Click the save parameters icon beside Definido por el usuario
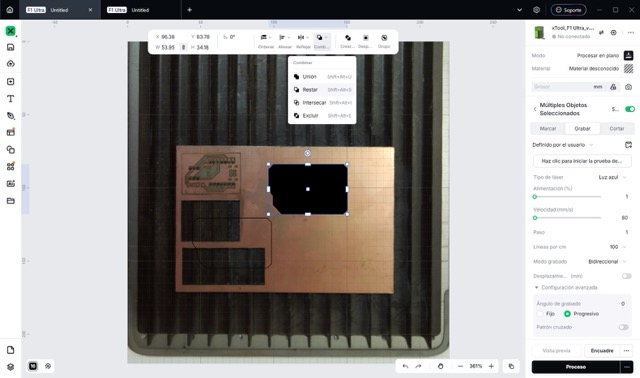 (x=629, y=145)
